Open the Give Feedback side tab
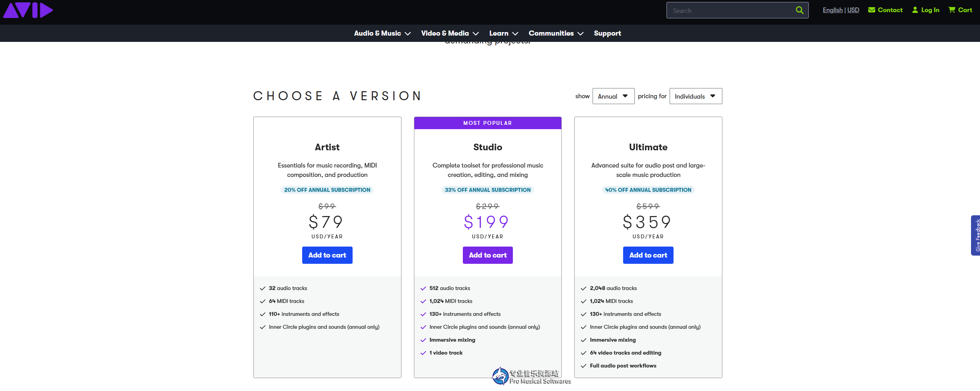980x391 pixels. (975, 235)
